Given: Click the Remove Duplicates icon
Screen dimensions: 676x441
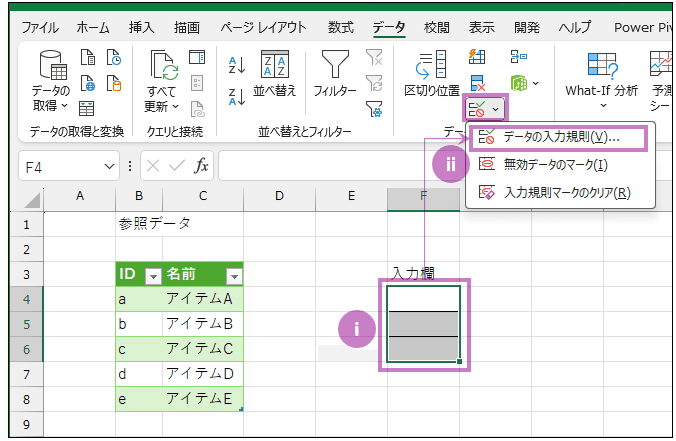Looking at the screenshot, I should pyautogui.click(x=477, y=83).
